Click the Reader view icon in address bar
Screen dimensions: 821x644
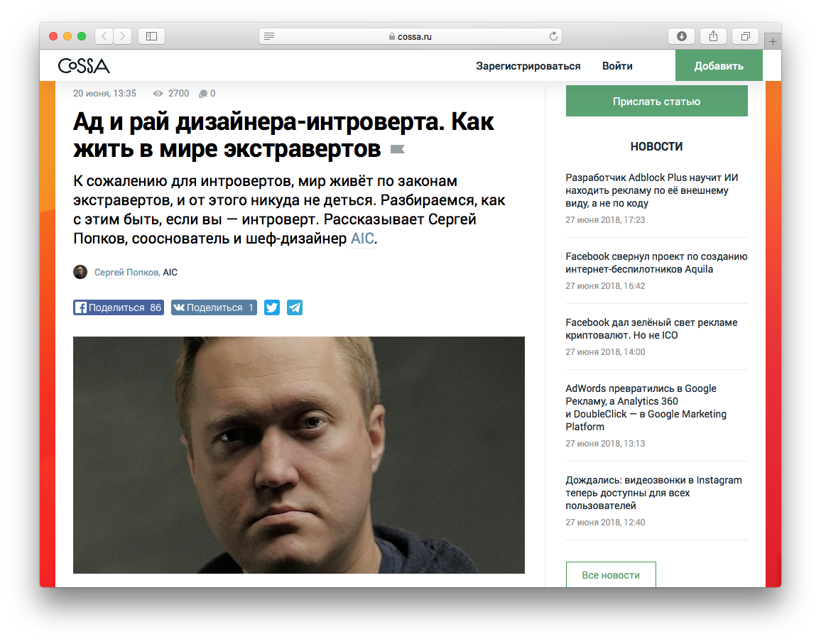(269, 36)
